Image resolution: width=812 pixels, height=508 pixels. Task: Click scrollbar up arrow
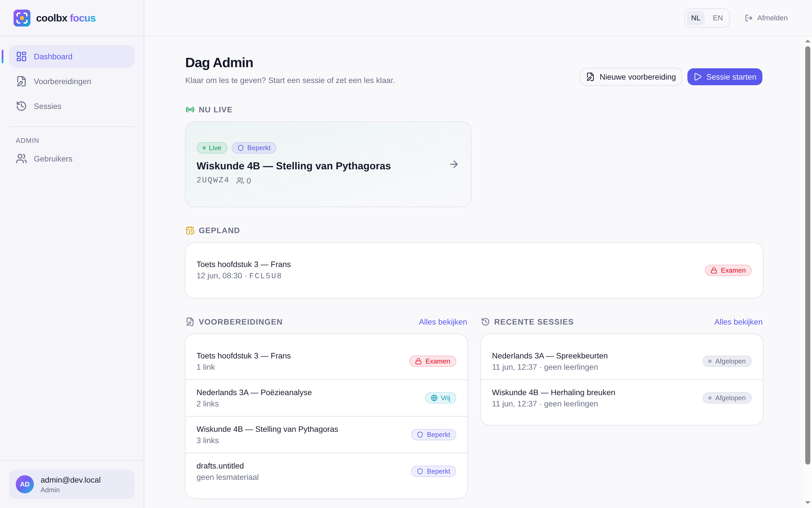808,41
